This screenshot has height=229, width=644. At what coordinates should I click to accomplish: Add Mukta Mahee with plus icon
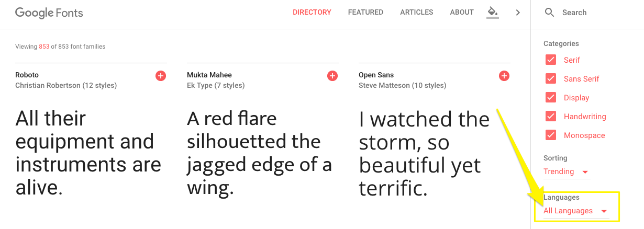(x=332, y=76)
